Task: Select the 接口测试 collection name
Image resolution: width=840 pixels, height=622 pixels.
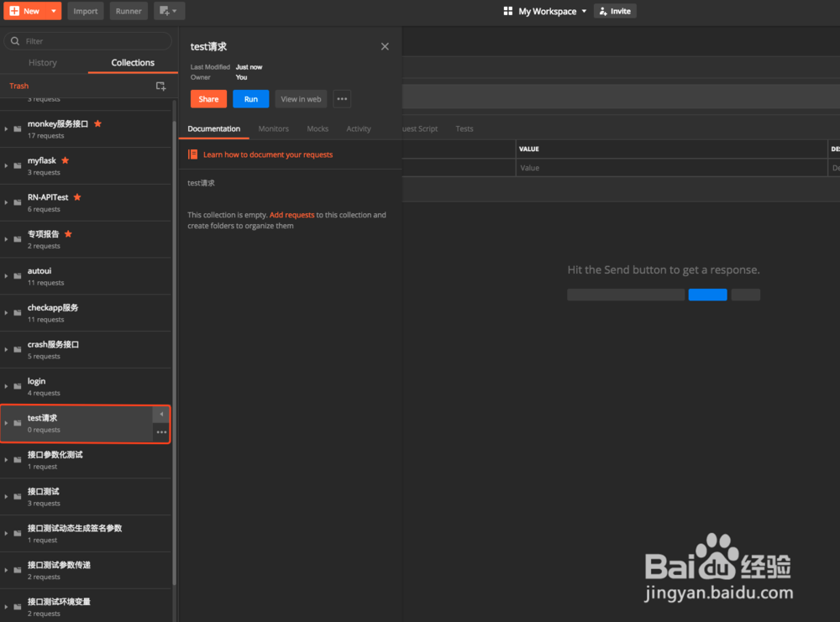Action: [44, 491]
